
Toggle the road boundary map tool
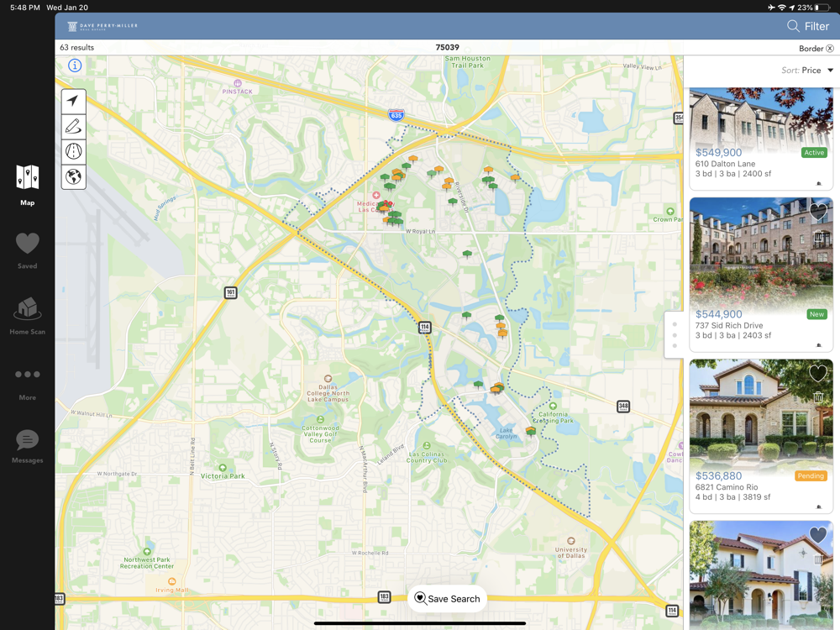pyautogui.click(x=73, y=151)
